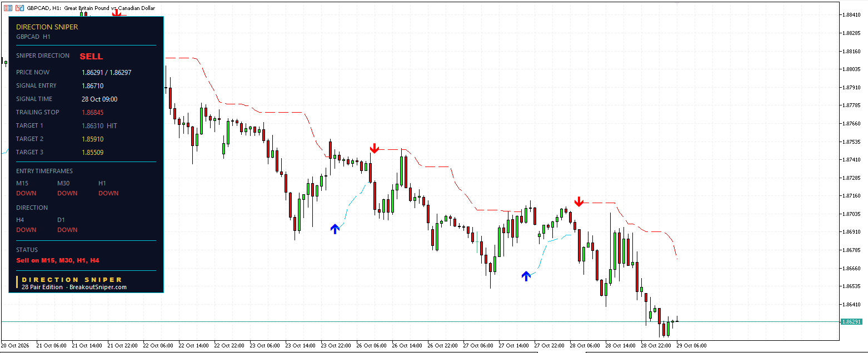
Task: Click the TARGET 3 label
Action: tap(29, 152)
